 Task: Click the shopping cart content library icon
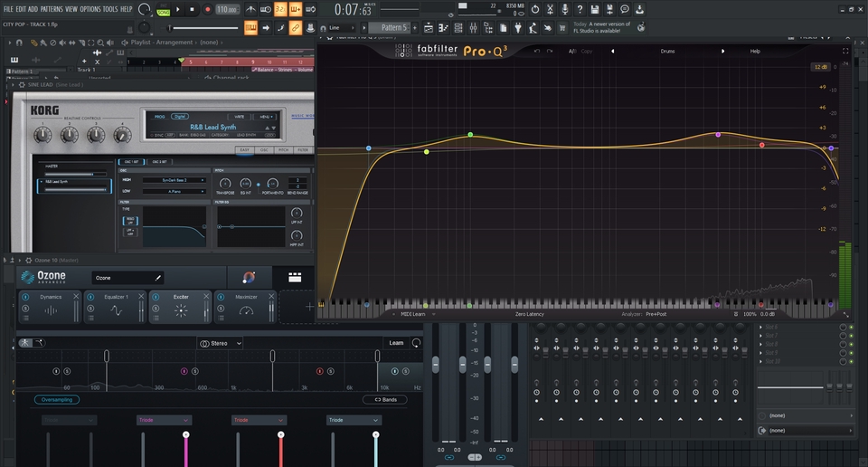pos(563,28)
